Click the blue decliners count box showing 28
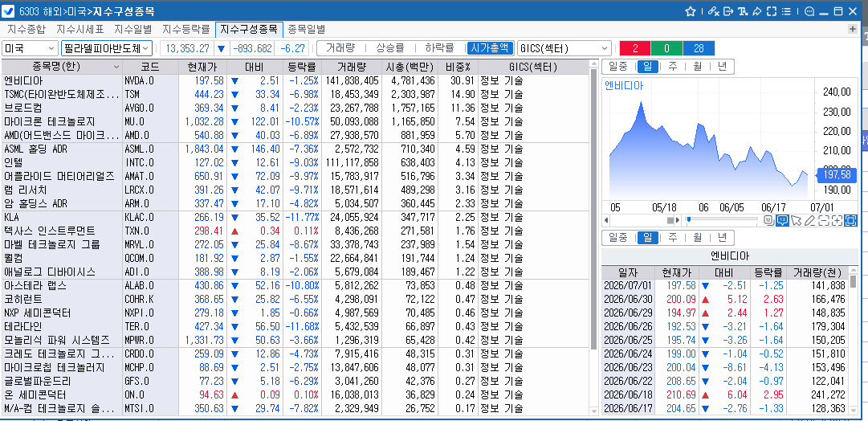Image resolution: width=868 pixels, height=421 pixels. (x=699, y=48)
